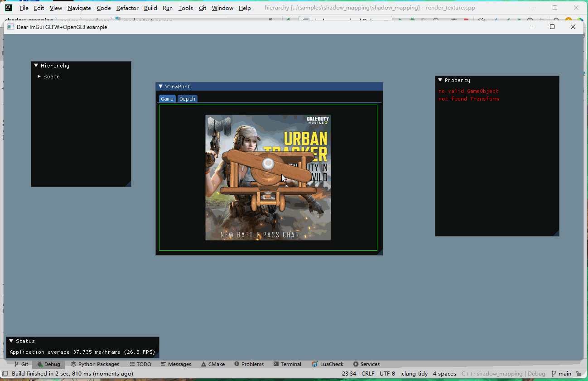
Task: Open the Terminal tool window
Action: coord(287,364)
